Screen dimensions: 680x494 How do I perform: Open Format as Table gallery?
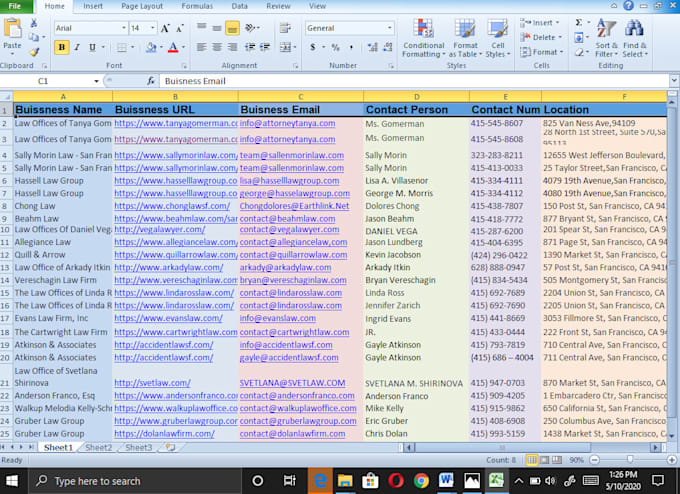pyautogui.click(x=465, y=38)
